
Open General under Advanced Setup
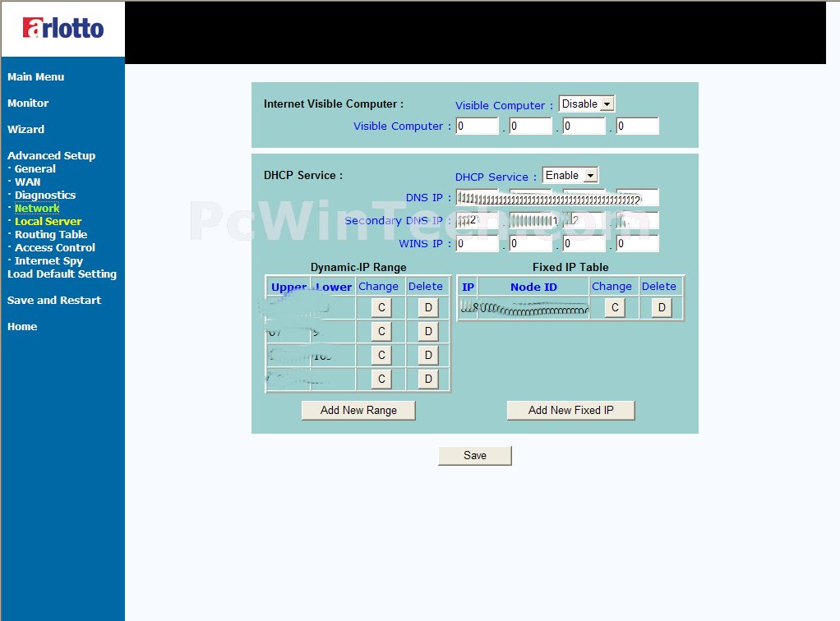click(35, 168)
